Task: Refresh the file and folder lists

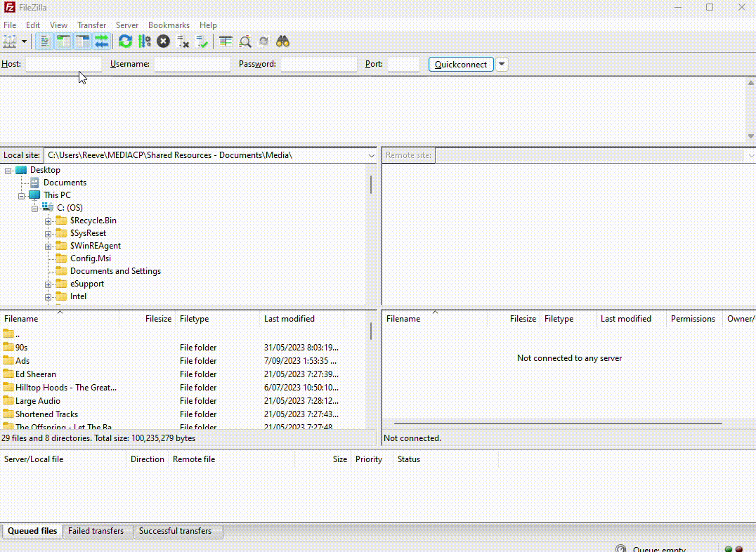Action: tap(125, 41)
